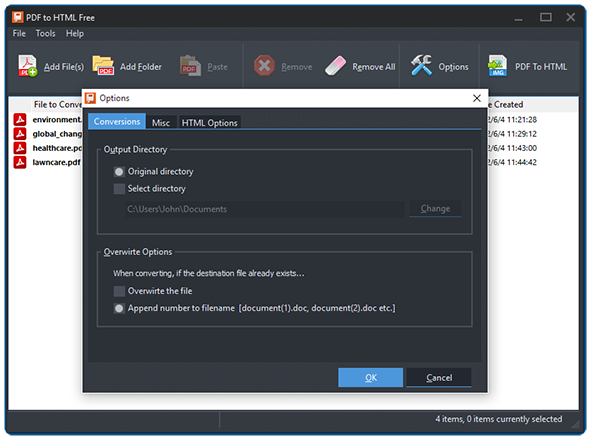Image resolution: width=590 pixels, height=439 pixels.
Task: Click the PDF icon beside environment file
Action: [x=20, y=119]
